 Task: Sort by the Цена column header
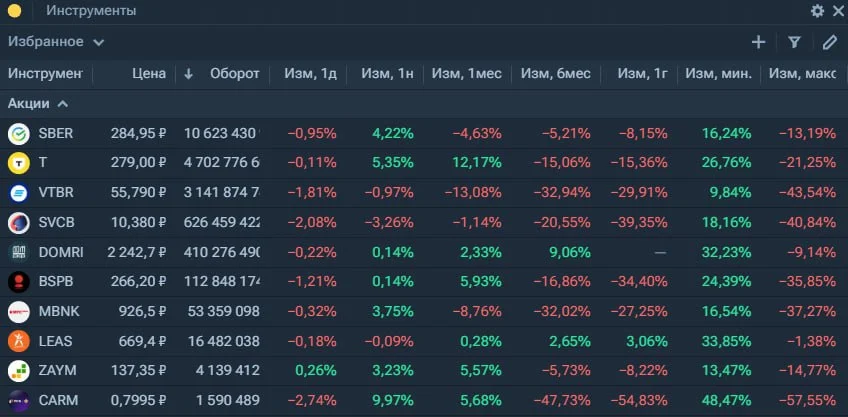[149, 74]
